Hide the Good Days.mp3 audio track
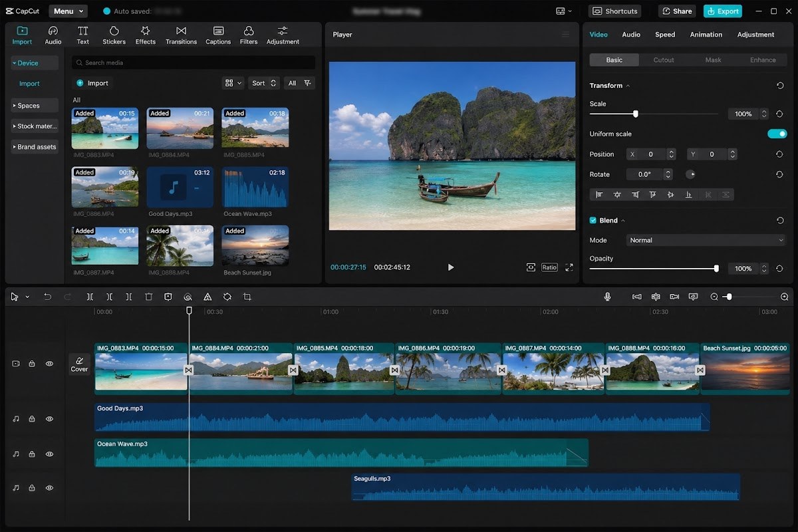798x532 pixels. tap(49, 419)
